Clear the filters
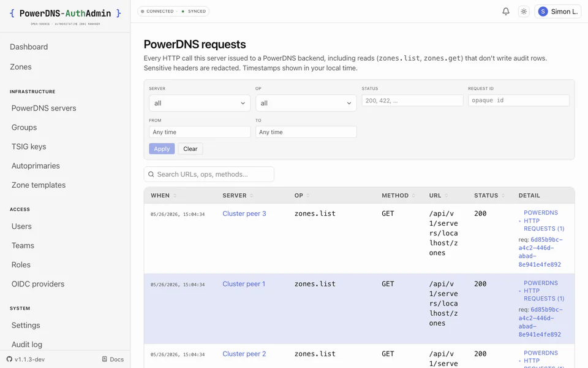 (190, 148)
